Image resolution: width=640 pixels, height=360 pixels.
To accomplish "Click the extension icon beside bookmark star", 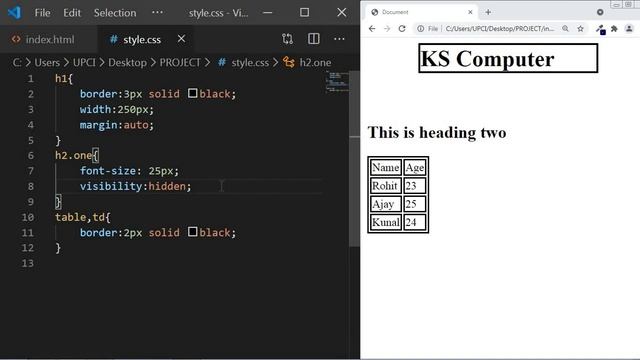I will [600, 29].
